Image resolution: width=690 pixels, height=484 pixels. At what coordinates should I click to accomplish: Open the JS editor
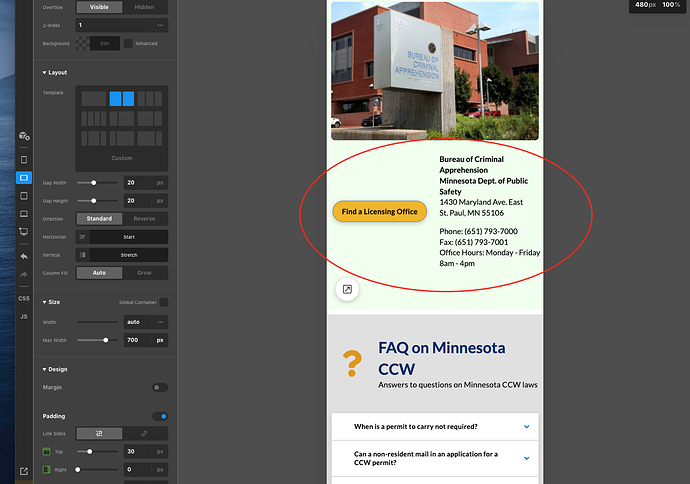coord(24,316)
